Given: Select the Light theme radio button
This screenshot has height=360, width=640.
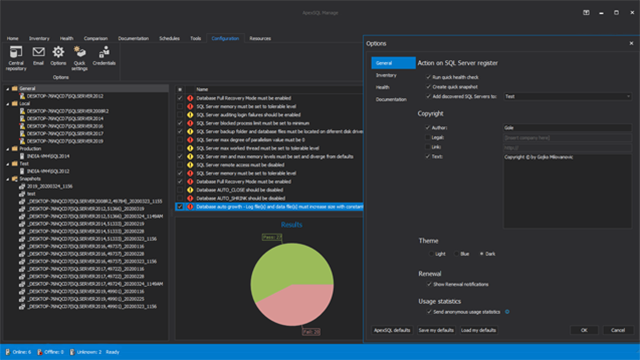Looking at the screenshot, I should 431,254.
